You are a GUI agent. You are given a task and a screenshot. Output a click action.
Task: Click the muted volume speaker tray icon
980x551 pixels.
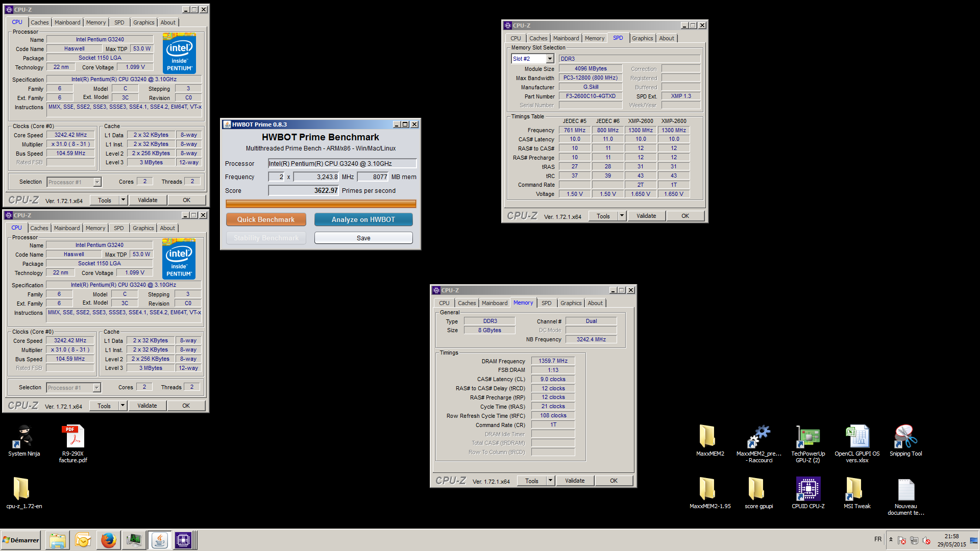(926, 540)
